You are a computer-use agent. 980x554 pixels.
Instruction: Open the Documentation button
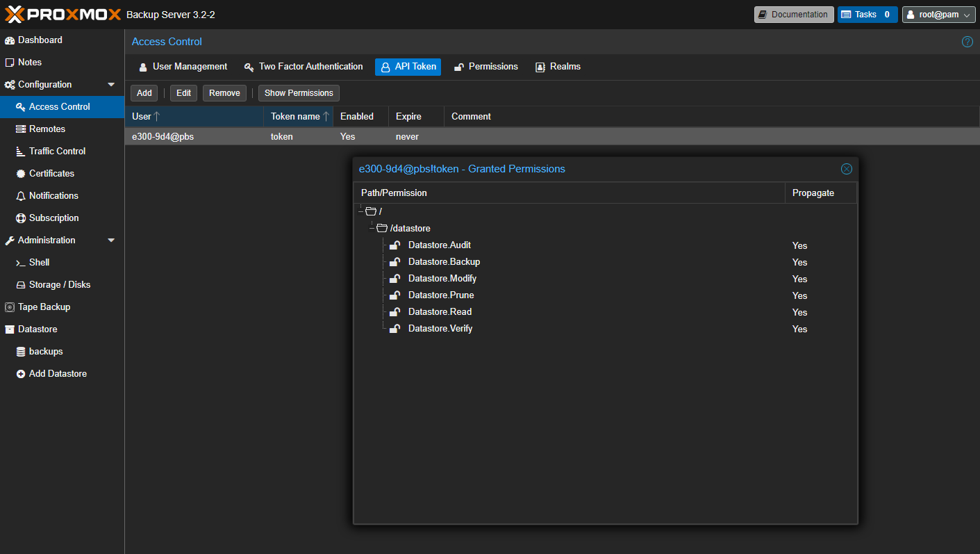pyautogui.click(x=794, y=15)
